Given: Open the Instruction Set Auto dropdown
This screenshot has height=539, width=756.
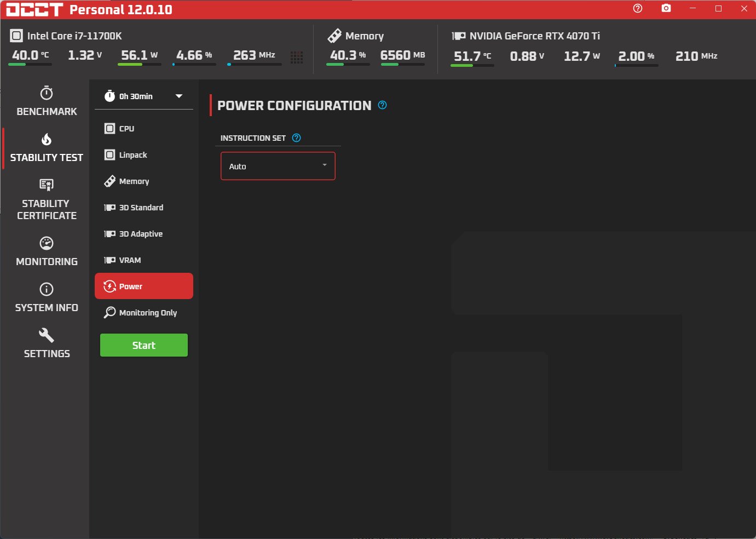Looking at the screenshot, I should point(278,166).
